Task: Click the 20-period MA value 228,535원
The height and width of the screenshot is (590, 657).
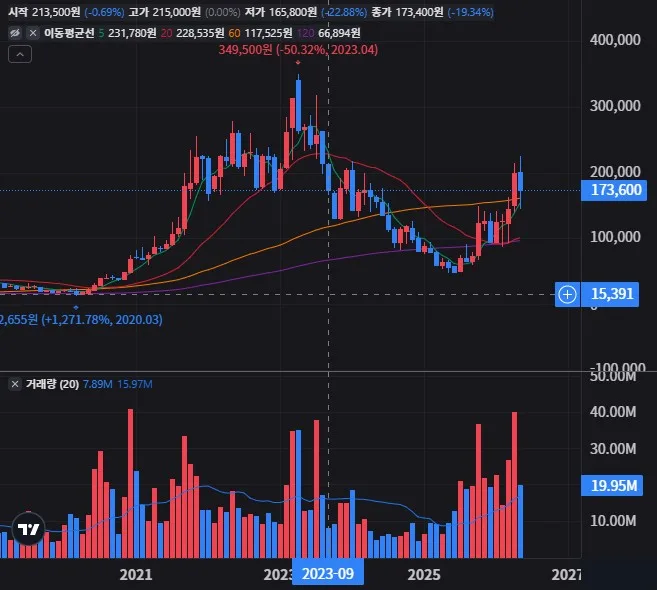Action: pos(200,33)
